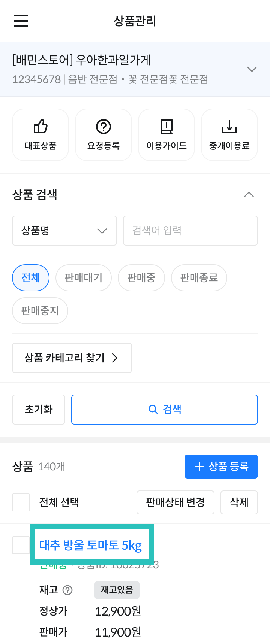
Task: Tap the 대표상품 thumbs-up icon
Action: click(x=40, y=127)
